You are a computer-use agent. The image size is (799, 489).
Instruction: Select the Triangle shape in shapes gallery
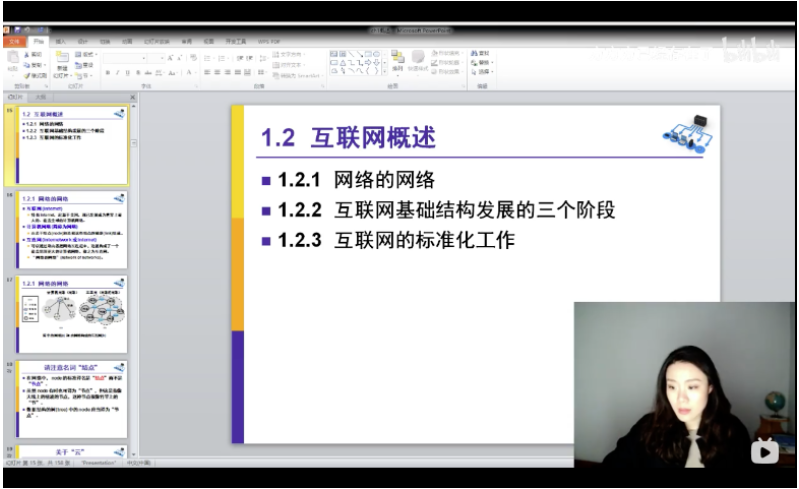click(342, 62)
